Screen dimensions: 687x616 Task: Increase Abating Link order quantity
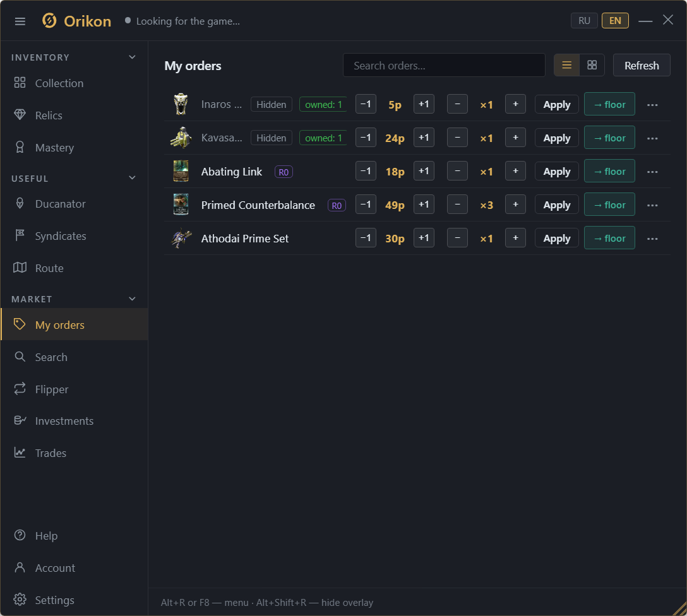tap(515, 171)
